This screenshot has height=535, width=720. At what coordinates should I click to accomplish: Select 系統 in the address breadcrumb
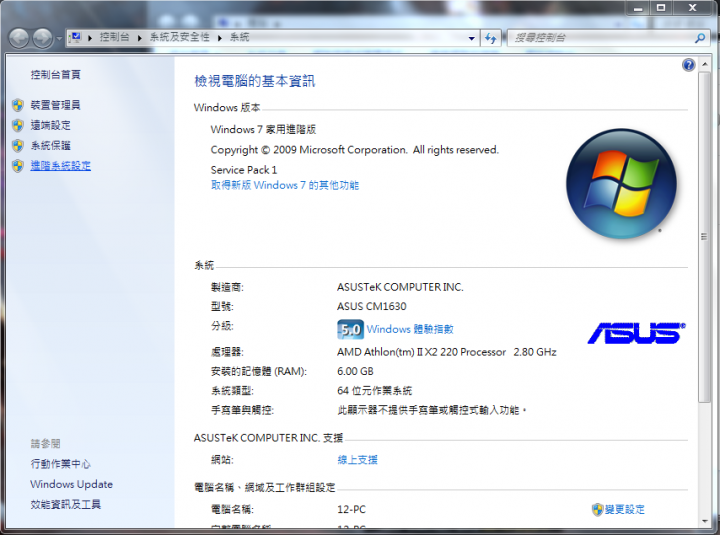point(239,37)
